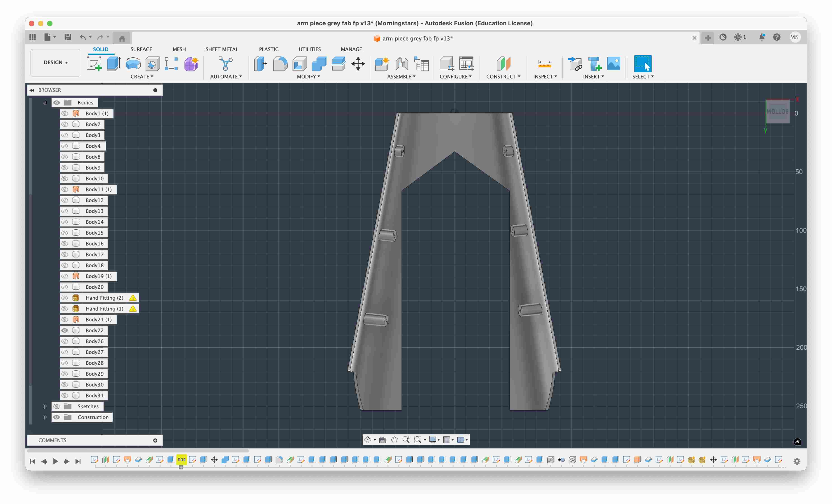Open the Notifications bell
The height and width of the screenshot is (504, 832).
point(762,37)
